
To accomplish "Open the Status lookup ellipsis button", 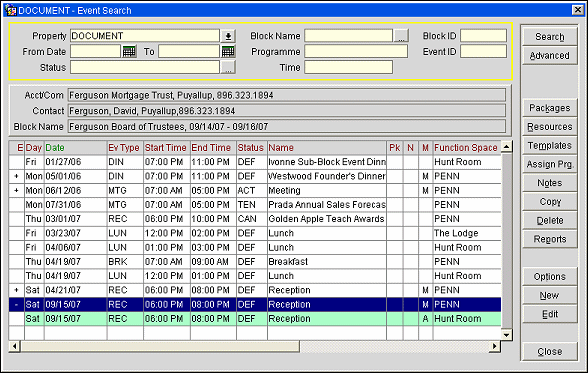I will point(228,67).
